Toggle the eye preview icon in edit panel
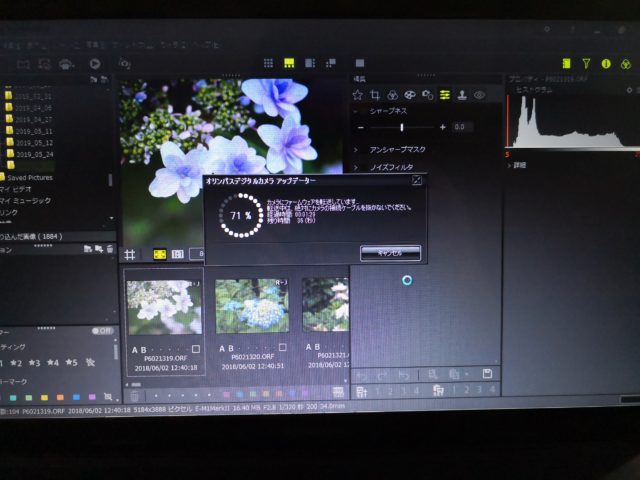 (x=480, y=95)
